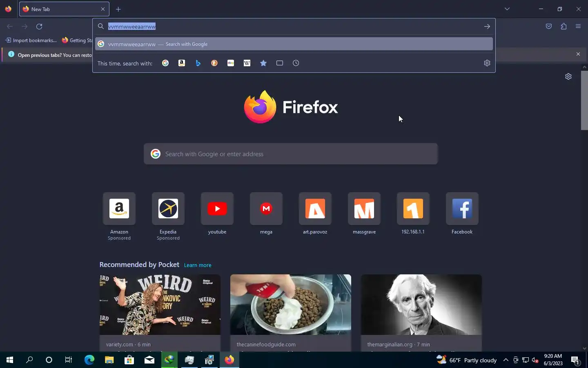The height and width of the screenshot is (368, 588).
Task: Open variety.com Weird Pocket story thumbnail
Action: [x=160, y=305]
